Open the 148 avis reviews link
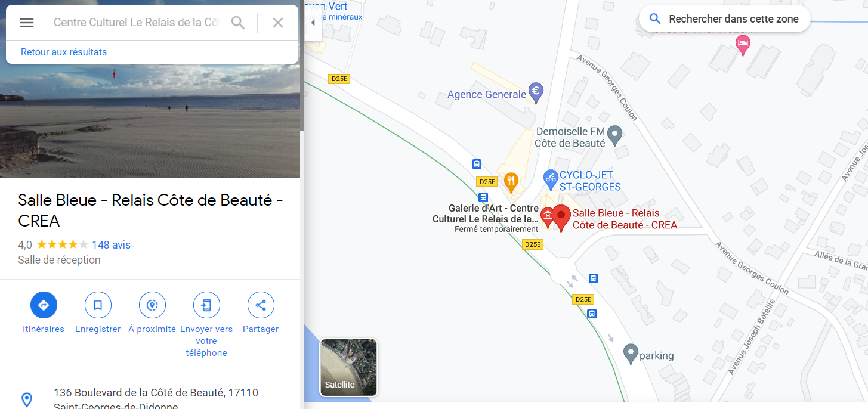 (x=111, y=244)
